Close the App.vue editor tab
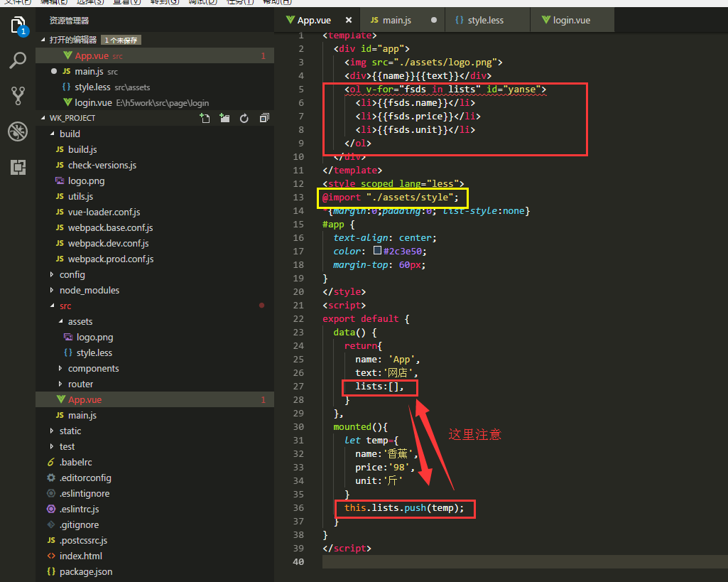This screenshot has width=728, height=582. point(349,20)
